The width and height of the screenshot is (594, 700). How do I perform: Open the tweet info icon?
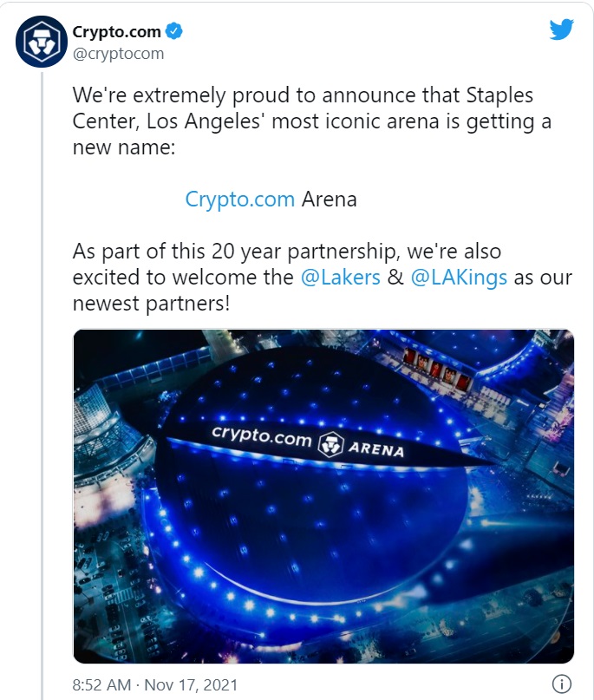coord(562,684)
